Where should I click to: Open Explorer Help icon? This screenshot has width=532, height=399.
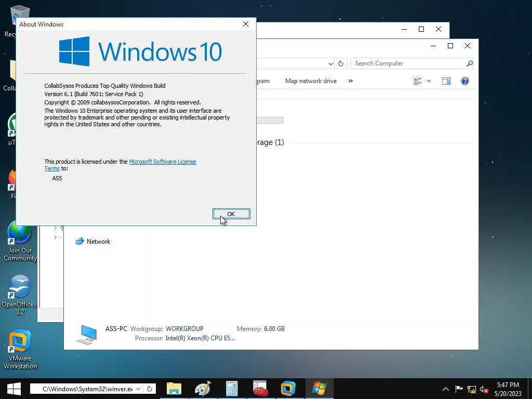(465, 81)
